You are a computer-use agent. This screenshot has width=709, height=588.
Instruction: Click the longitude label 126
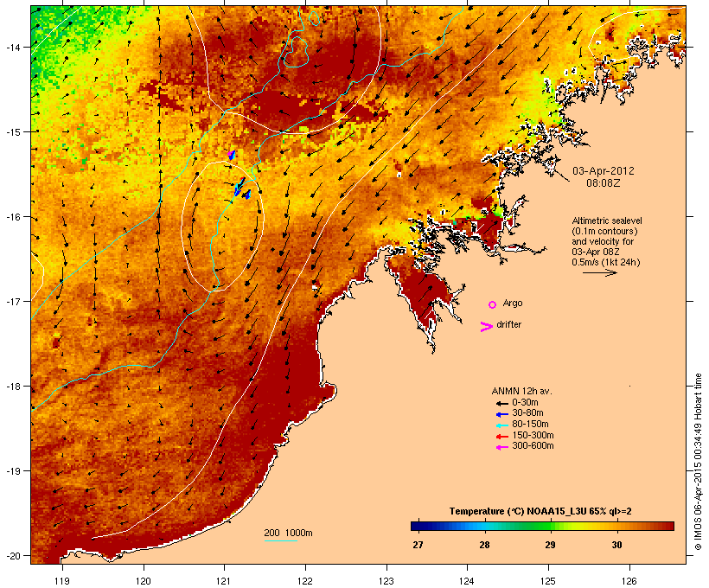(629, 581)
